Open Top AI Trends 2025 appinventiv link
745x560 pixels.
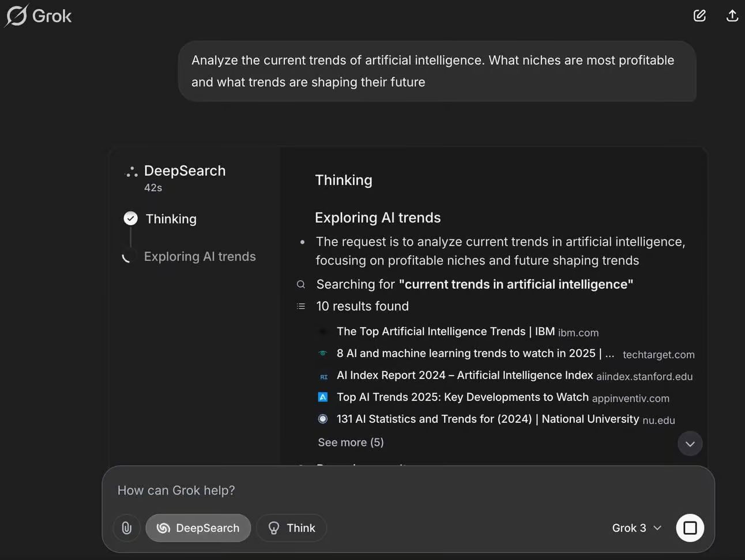tap(462, 398)
